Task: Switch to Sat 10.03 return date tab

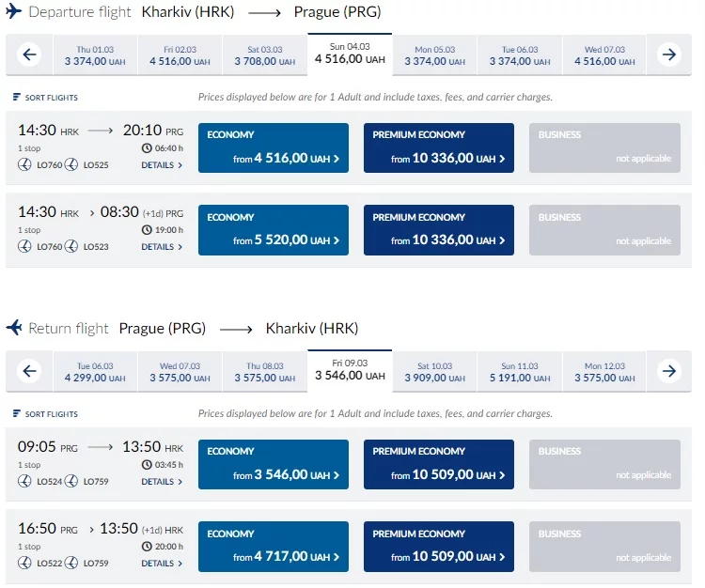Action: pos(434,372)
